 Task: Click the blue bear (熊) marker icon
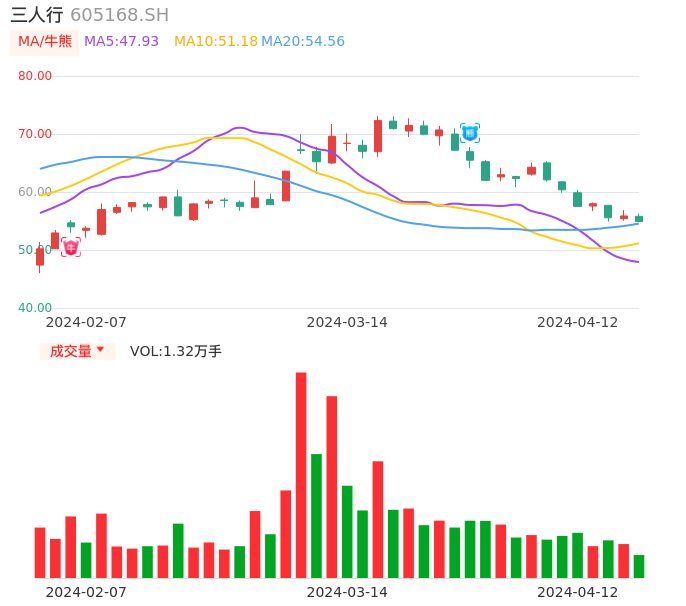point(470,133)
